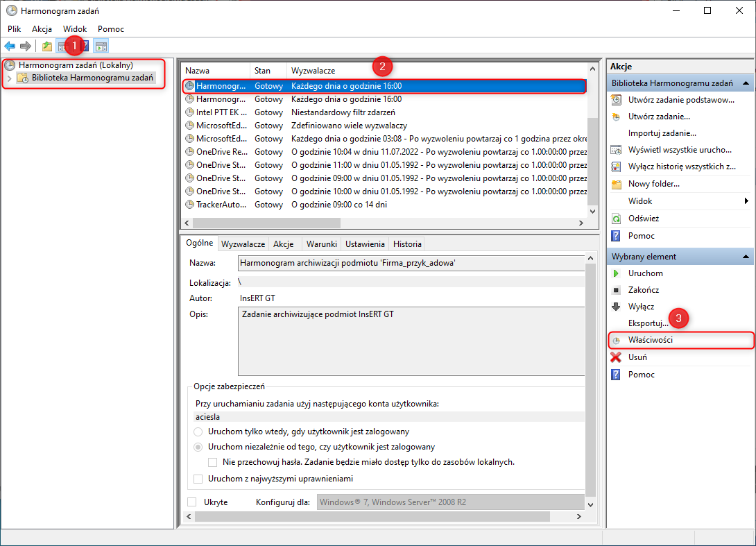Click the Wyświetl wszystkie uruchomione action icon
The image size is (756, 546).
point(616,150)
